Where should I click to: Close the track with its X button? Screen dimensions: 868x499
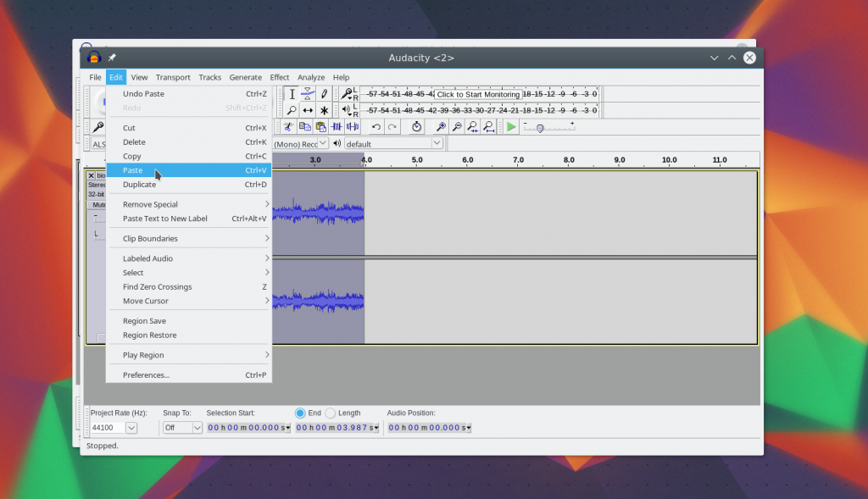[92, 175]
